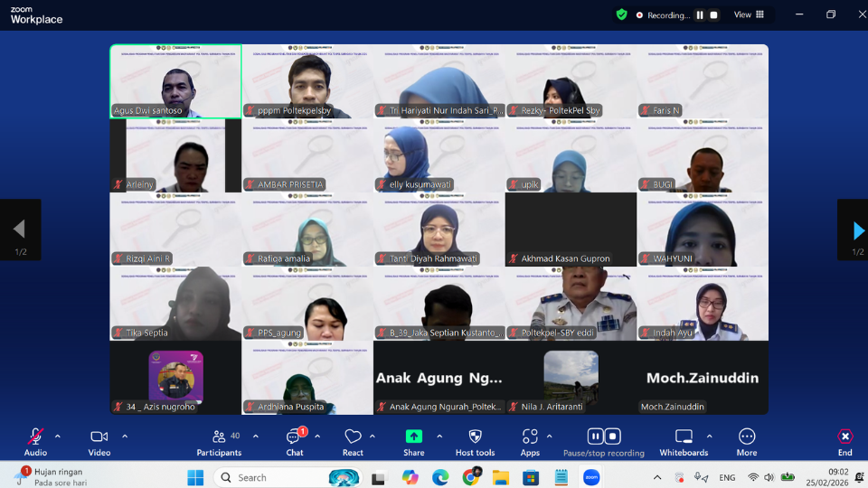The height and width of the screenshot is (488, 868).
Task: Unmute the microphone Audio button
Action: point(35,437)
